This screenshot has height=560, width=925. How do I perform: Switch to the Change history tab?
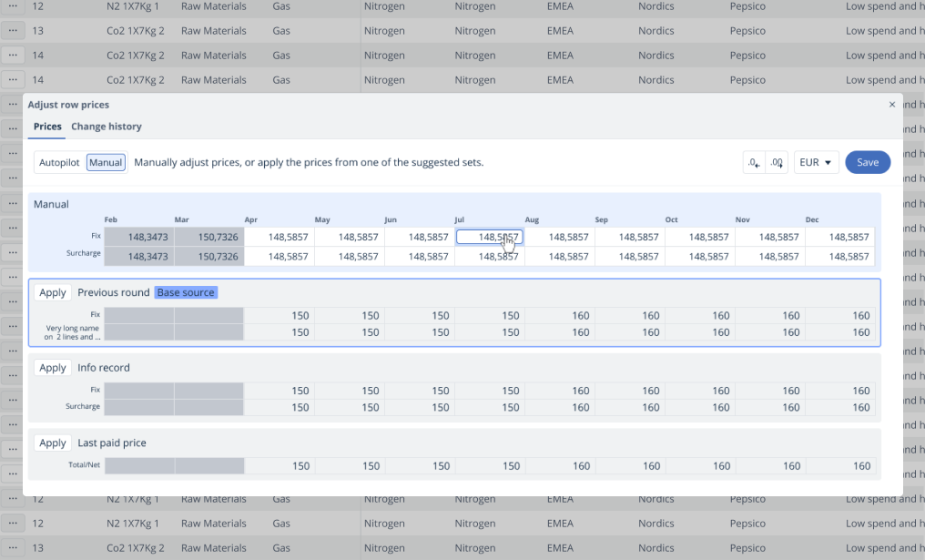[x=107, y=127]
